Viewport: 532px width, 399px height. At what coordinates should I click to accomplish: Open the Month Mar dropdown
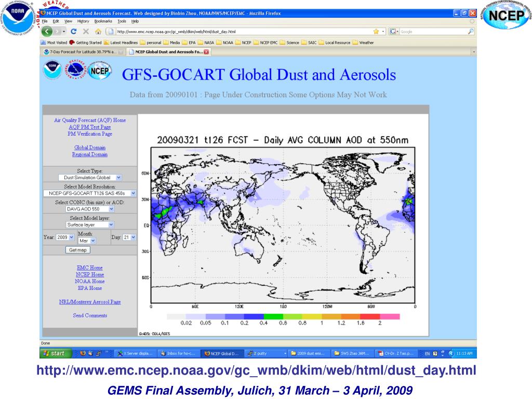click(87, 241)
